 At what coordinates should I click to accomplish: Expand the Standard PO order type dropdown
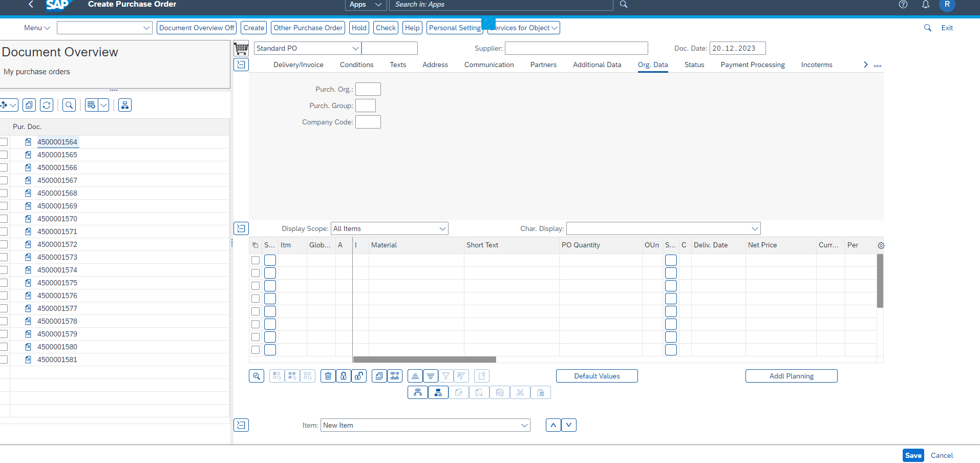355,48
